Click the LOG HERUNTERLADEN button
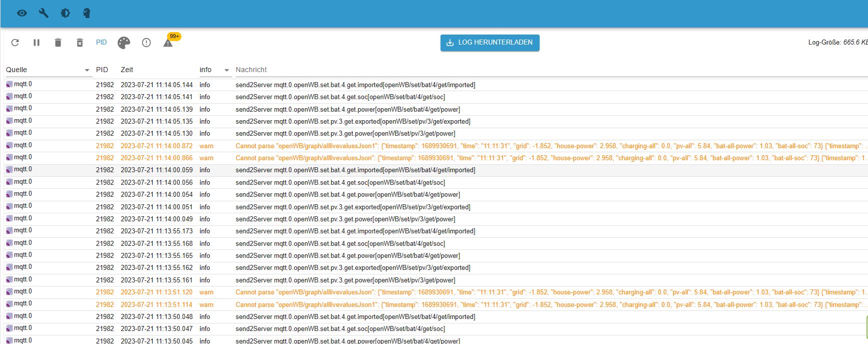This screenshot has height=344, width=868. click(x=490, y=43)
